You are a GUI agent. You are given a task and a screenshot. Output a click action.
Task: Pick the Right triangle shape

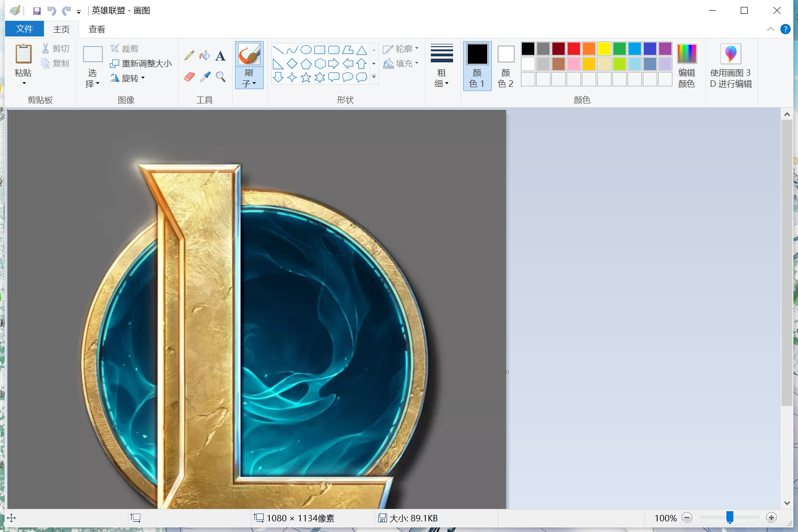point(278,64)
